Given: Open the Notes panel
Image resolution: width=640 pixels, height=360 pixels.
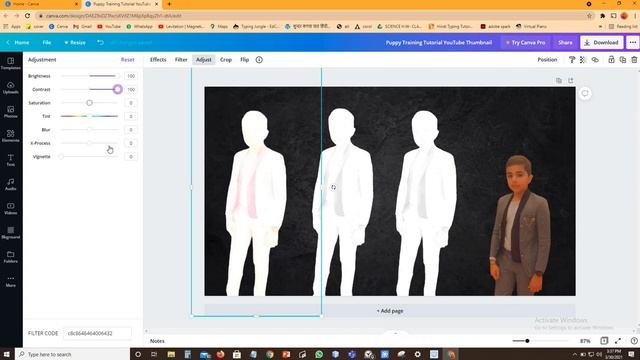Looking at the screenshot, I should click(157, 341).
